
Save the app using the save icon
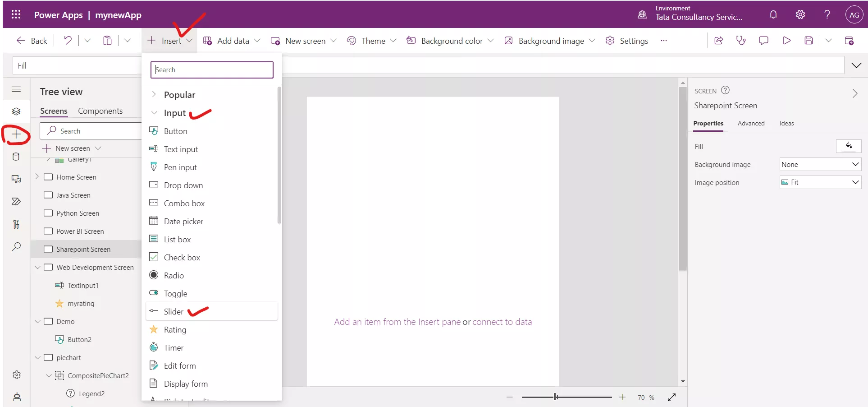pyautogui.click(x=809, y=40)
